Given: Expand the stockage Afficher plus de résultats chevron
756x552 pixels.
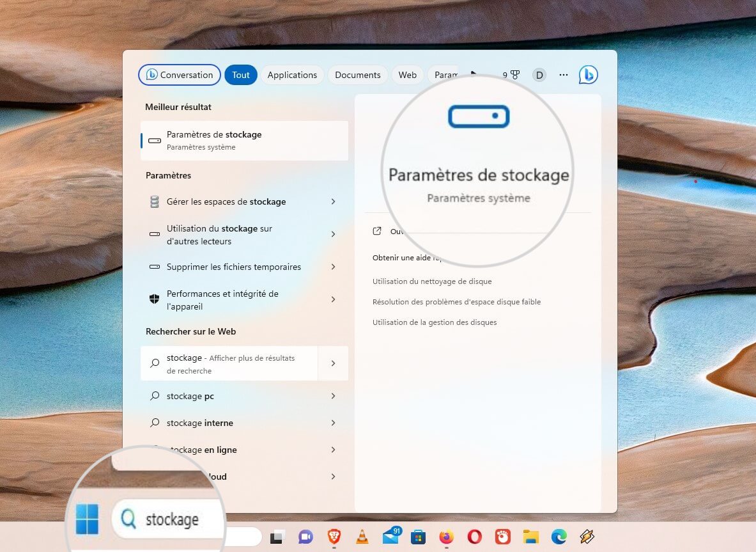Looking at the screenshot, I should (x=333, y=363).
